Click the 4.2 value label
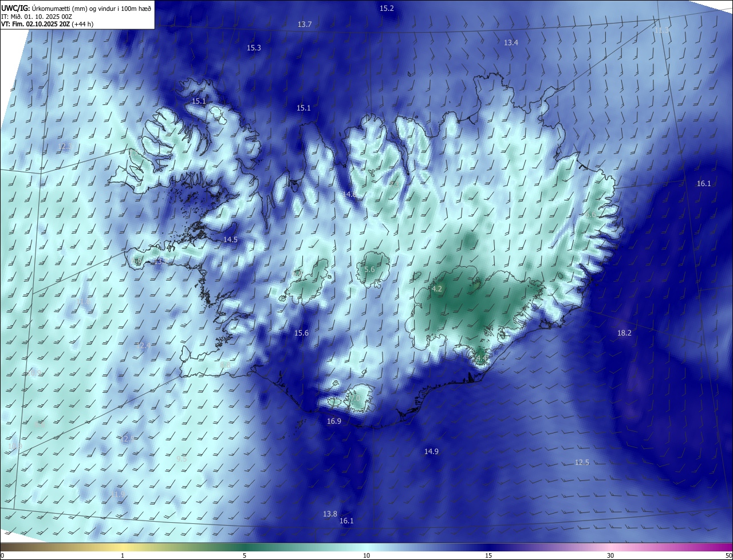This screenshot has width=733, height=560. (x=437, y=289)
